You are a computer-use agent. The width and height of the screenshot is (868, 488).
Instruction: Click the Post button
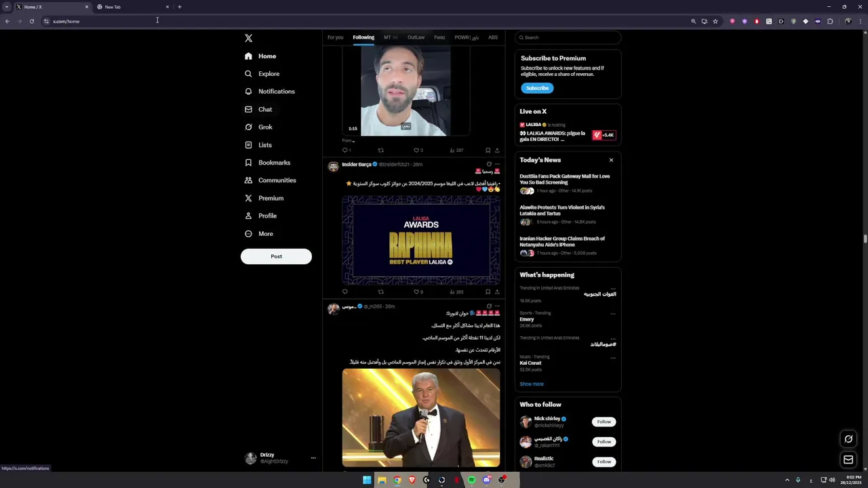click(276, 256)
